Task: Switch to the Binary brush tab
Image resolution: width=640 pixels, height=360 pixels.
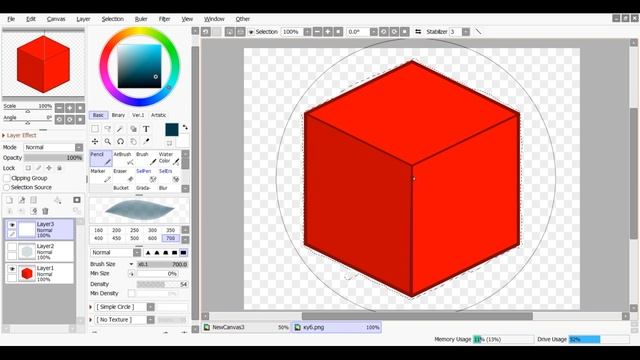Action: click(118, 115)
